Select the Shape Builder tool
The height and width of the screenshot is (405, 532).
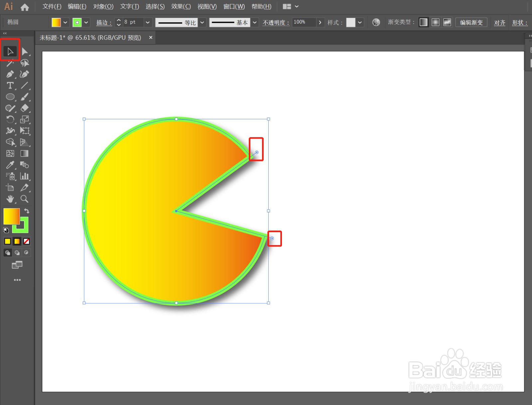pyautogui.click(x=10, y=142)
